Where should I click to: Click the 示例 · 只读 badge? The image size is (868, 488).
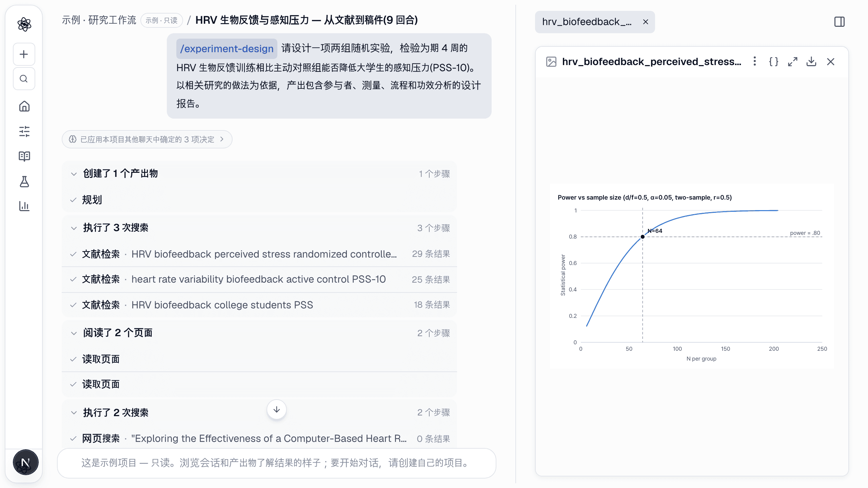pyautogui.click(x=162, y=20)
